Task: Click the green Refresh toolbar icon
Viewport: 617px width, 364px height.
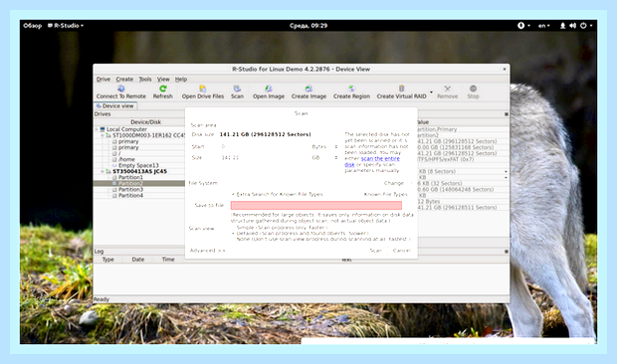Action: 163,89
